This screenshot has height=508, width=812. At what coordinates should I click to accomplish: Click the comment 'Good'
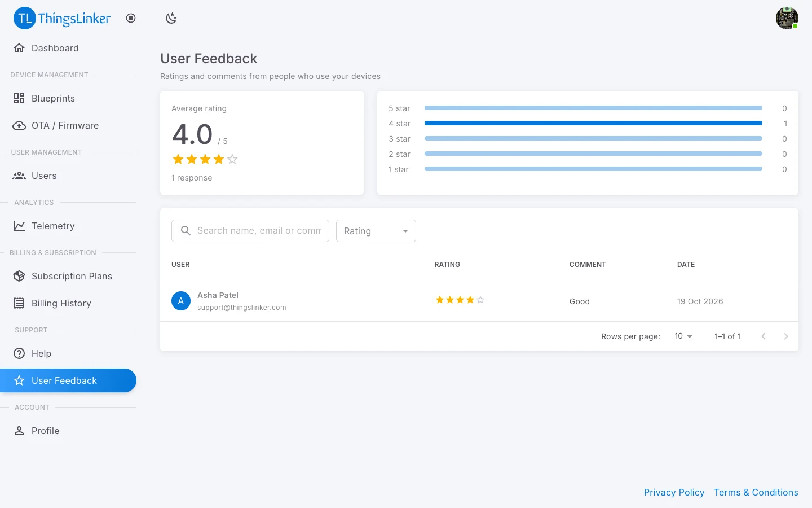(x=580, y=301)
